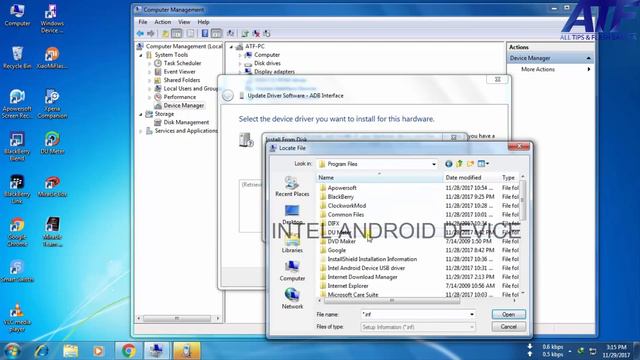Open the File name dropdown arrow
Image resolution: width=640 pixels, height=360 pixels.
click(x=471, y=314)
